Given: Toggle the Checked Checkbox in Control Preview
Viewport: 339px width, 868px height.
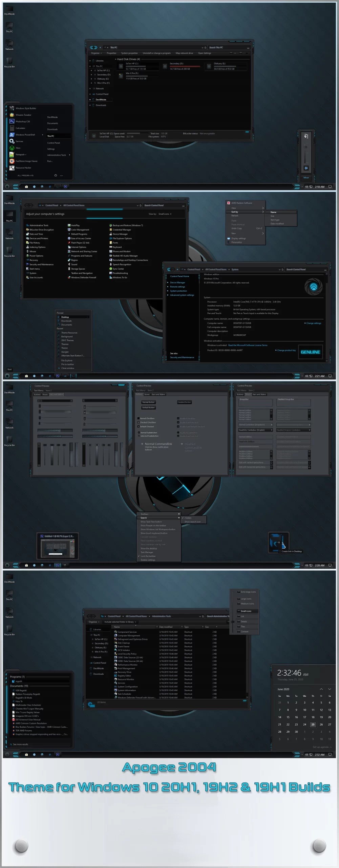Looking at the screenshot, I should click(x=147, y=422).
